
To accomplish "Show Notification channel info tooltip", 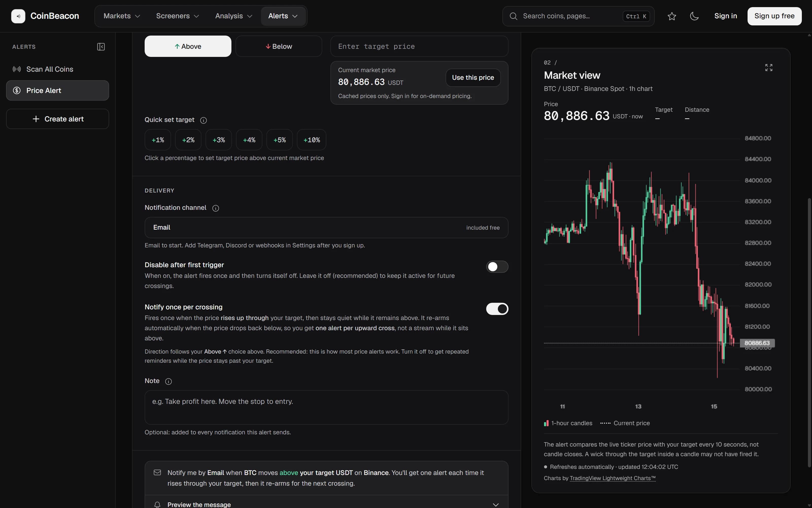I will coord(216,208).
